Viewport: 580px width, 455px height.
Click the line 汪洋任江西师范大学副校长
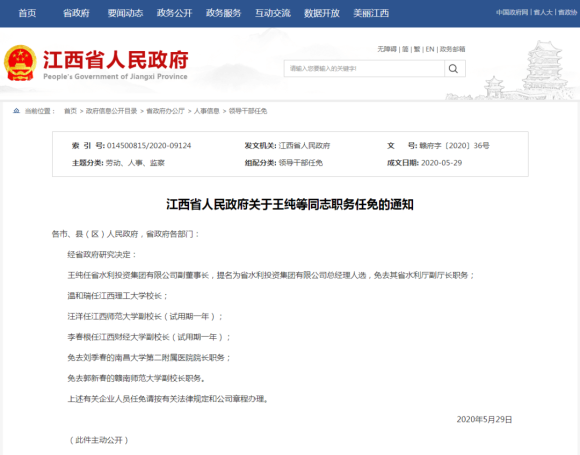click(145, 316)
